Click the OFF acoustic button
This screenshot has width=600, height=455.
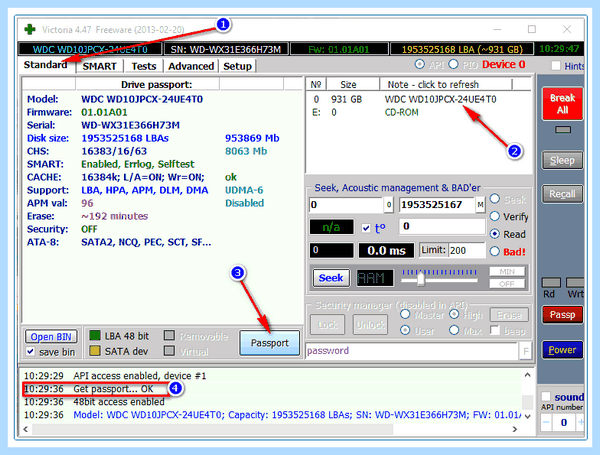pos(507,284)
